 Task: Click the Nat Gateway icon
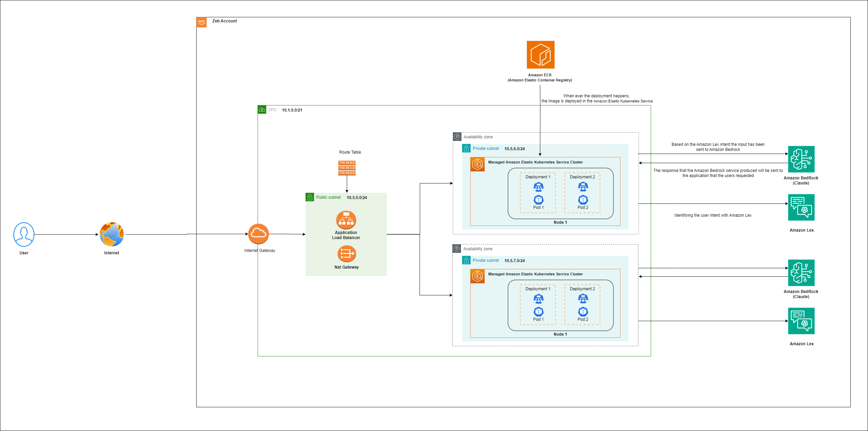click(x=347, y=254)
